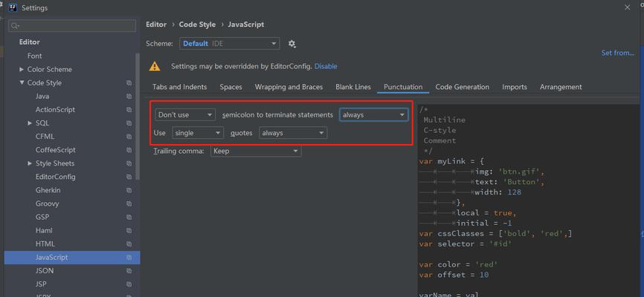Click Code Style in the breadcrumb
The width and height of the screenshot is (644, 297).
click(x=197, y=25)
